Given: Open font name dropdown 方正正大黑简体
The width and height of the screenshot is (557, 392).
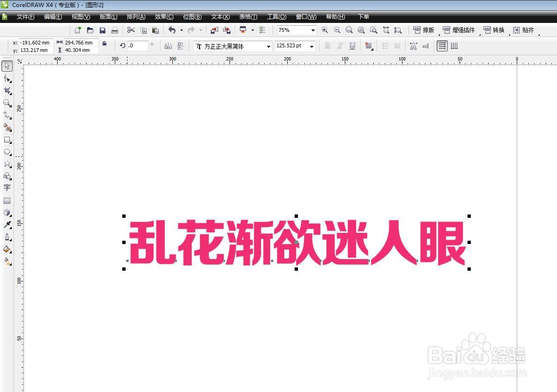Looking at the screenshot, I should click(268, 46).
